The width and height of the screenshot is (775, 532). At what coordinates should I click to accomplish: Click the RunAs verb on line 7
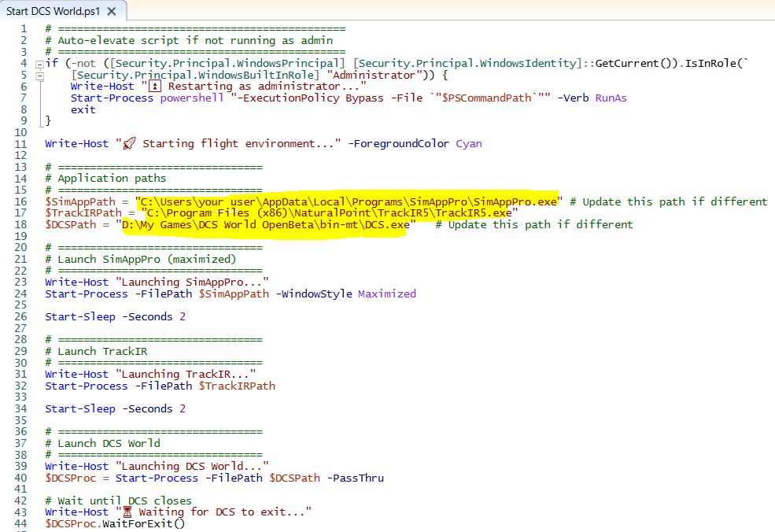611,98
